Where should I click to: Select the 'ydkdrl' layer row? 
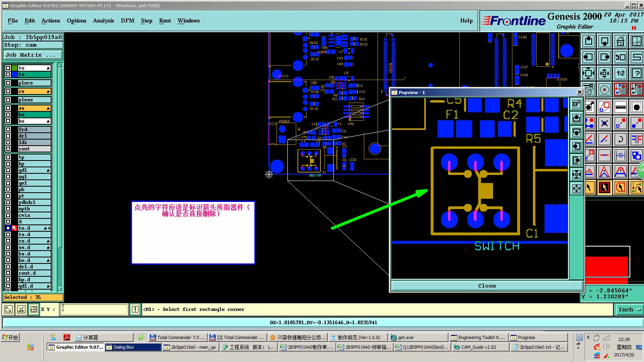(x=34, y=202)
